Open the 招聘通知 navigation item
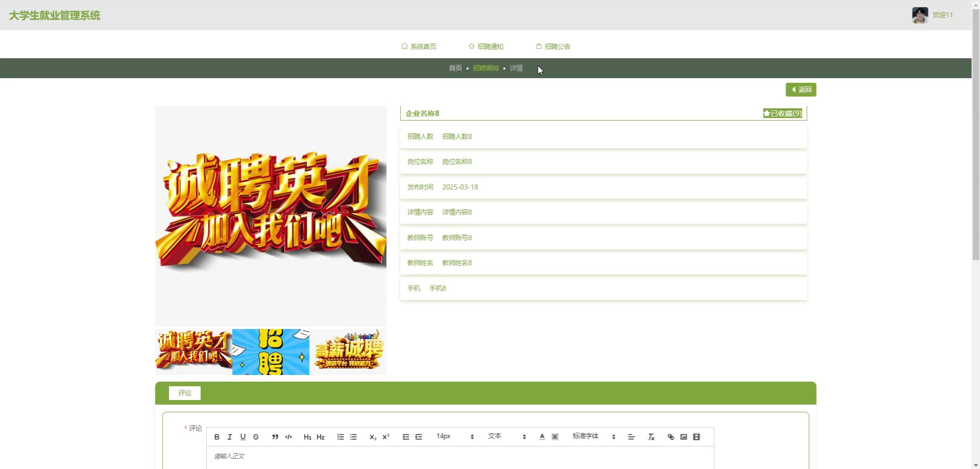This screenshot has height=469, width=980. tap(486, 46)
